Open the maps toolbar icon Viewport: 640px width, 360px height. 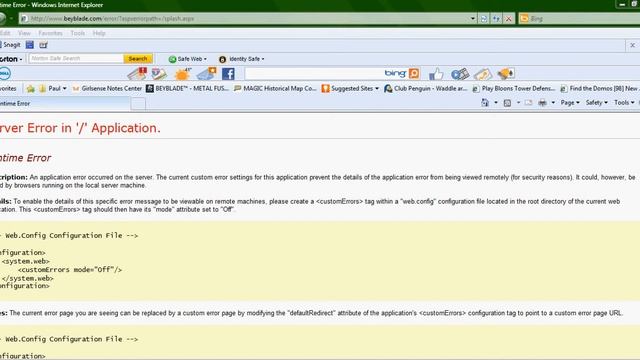point(159,73)
